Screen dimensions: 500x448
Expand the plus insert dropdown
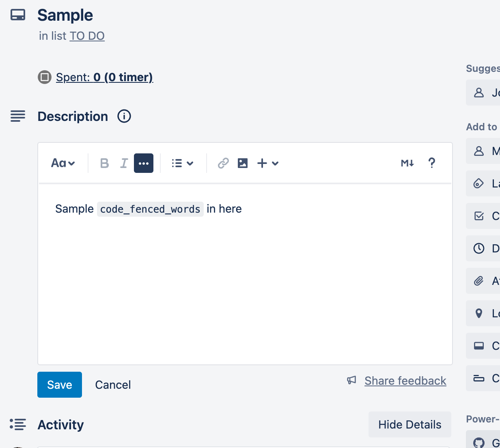pos(268,163)
